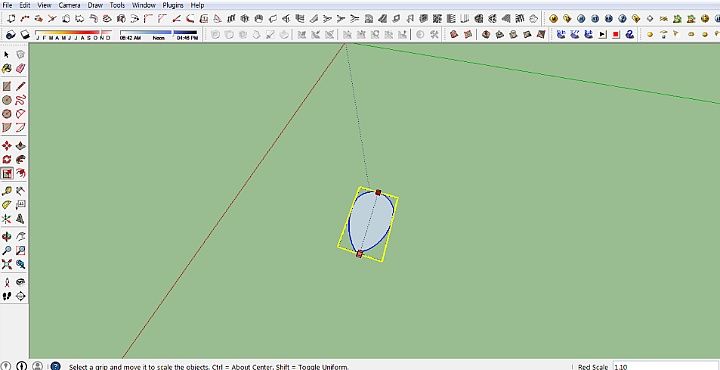This screenshot has width=720, height=370.
Task: Click the blue question mark sphere icon
Action: pos(622,18)
